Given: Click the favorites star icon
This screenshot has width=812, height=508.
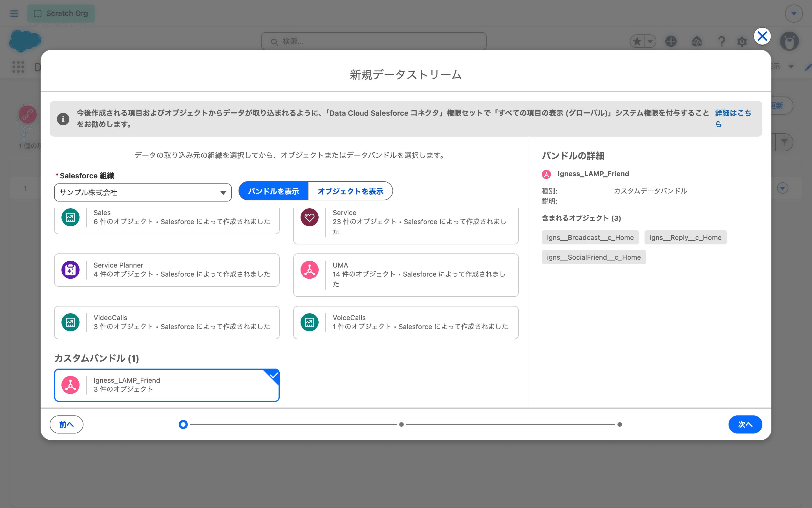Looking at the screenshot, I should pyautogui.click(x=637, y=41).
